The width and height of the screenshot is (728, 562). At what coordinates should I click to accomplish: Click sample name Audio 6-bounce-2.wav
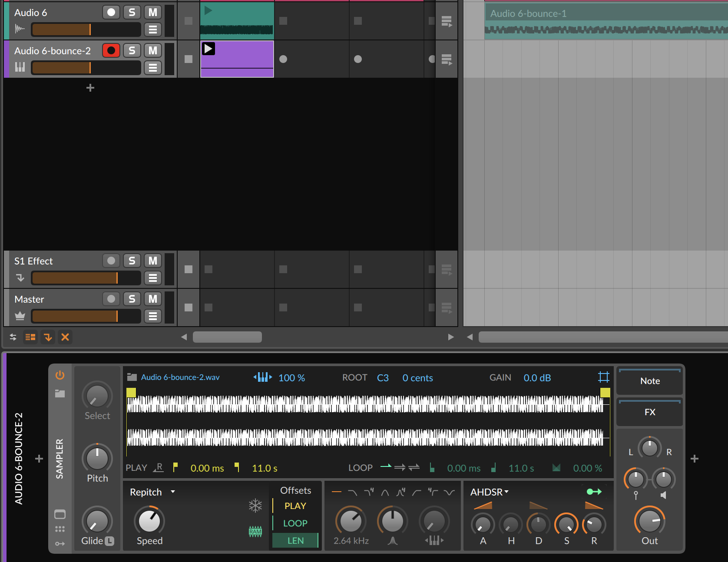[x=180, y=377]
